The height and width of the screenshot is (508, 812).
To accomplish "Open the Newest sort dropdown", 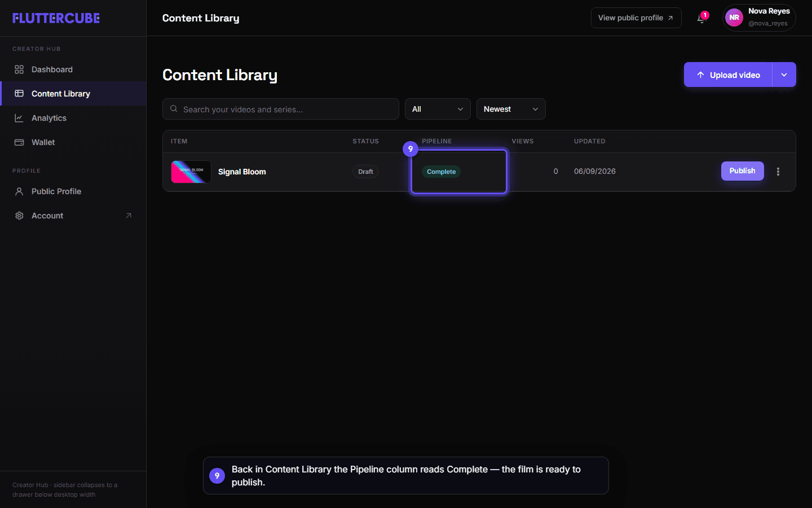I will 511,109.
